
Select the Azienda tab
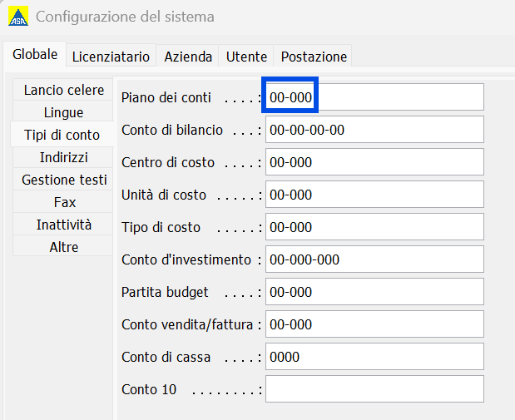(188, 57)
